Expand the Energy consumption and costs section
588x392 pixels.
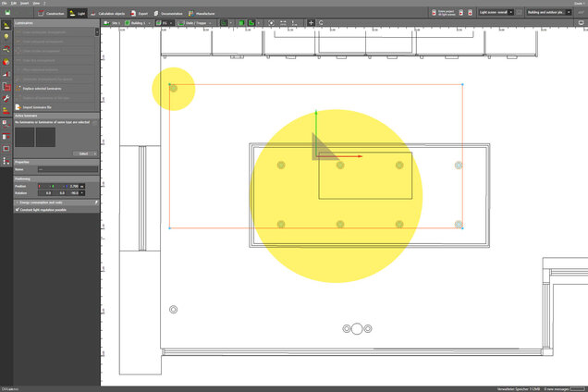(x=55, y=201)
